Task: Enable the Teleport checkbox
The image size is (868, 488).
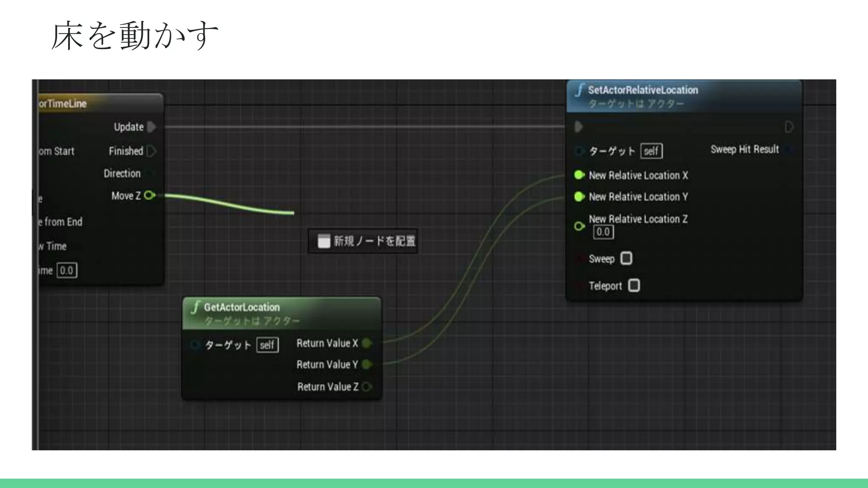Action: 634,286
